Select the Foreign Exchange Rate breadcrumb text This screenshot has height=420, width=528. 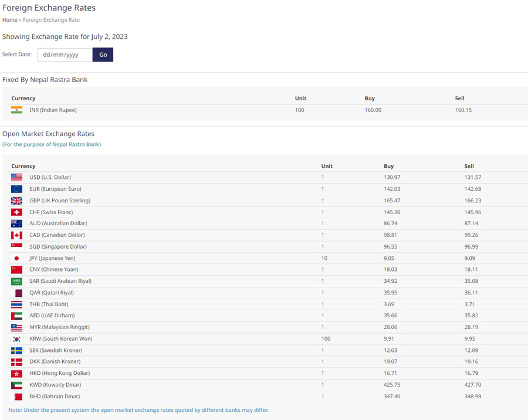click(51, 20)
